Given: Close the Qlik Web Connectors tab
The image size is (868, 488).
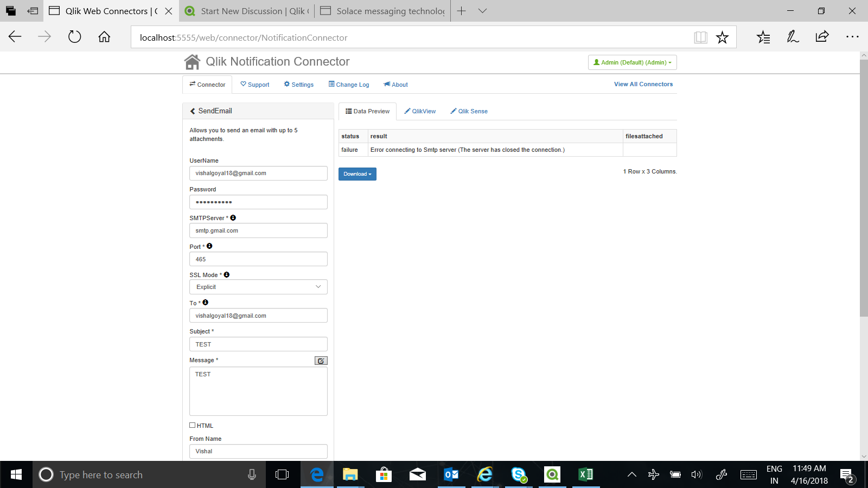Looking at the screenshot, I should 169,11.
